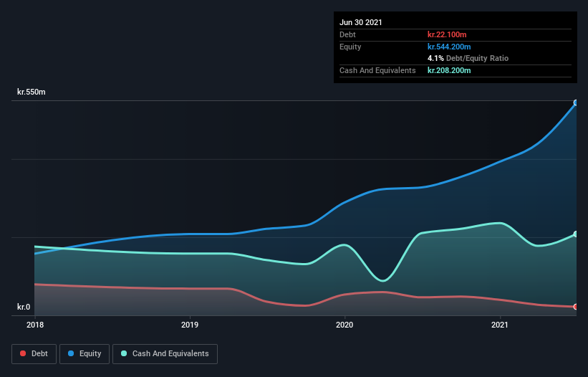Click the kr.22.100m debt value

coord(447,34)
